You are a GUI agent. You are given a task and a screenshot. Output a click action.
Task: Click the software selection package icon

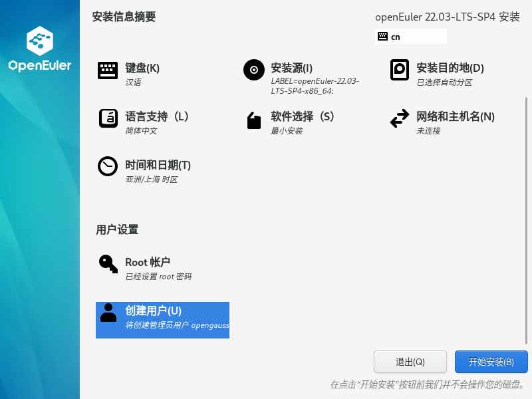[254, 120]
